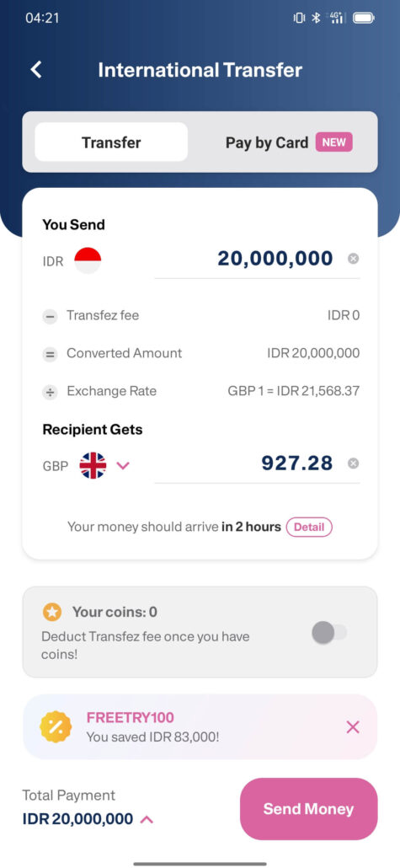
Task: Tap the minus icon beside Transfez fee
Action: tap(51, 317)
